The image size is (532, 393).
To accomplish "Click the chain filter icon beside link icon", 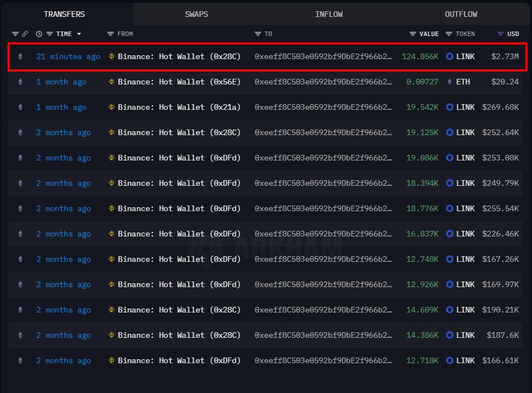I will pos(15,34).
